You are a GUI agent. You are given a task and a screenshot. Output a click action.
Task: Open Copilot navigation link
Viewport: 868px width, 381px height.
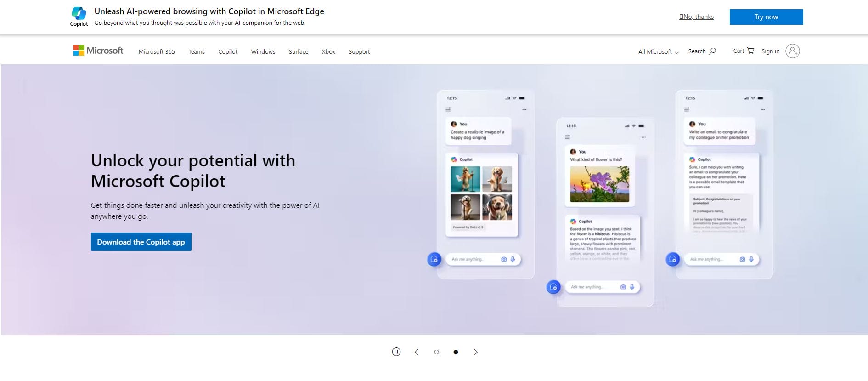point(228,51)
